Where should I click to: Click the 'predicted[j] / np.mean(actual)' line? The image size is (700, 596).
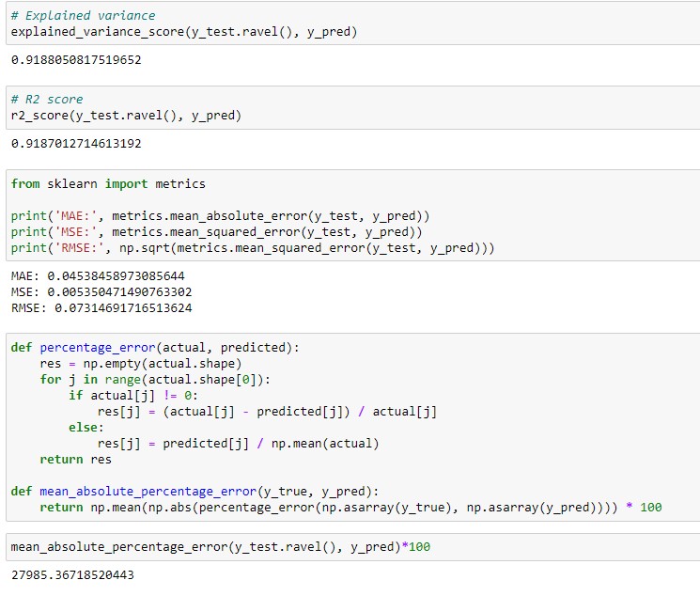pyautogui.click(x=238, y=444)
